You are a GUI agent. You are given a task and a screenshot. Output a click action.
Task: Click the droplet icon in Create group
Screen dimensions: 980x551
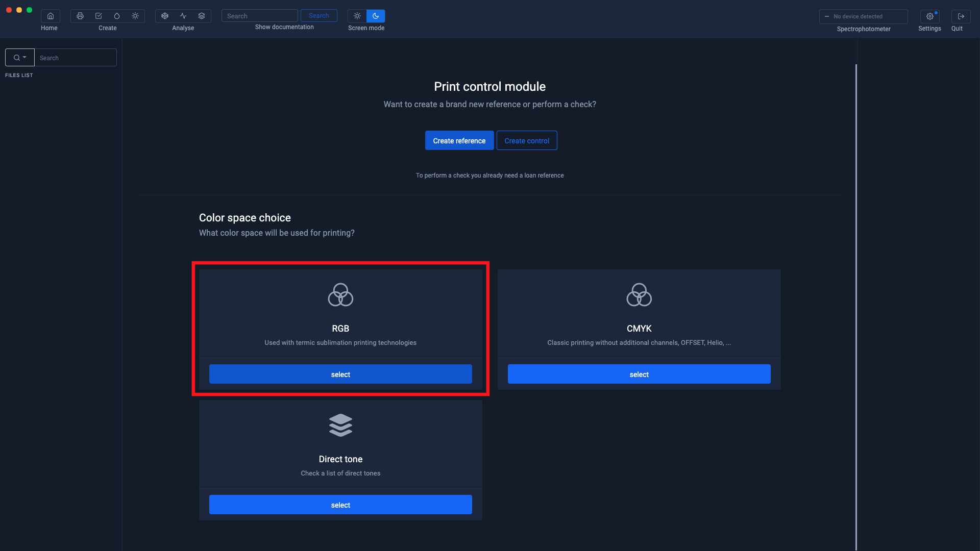point(117,16)
